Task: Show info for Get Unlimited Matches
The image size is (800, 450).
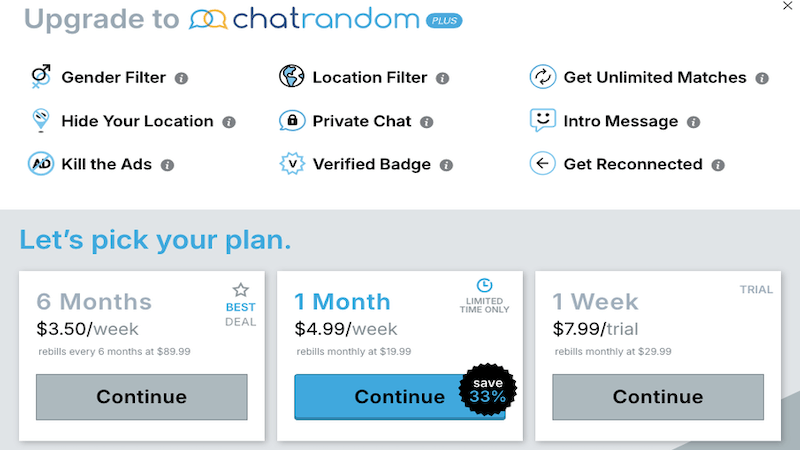Action: tap(762, 78)
